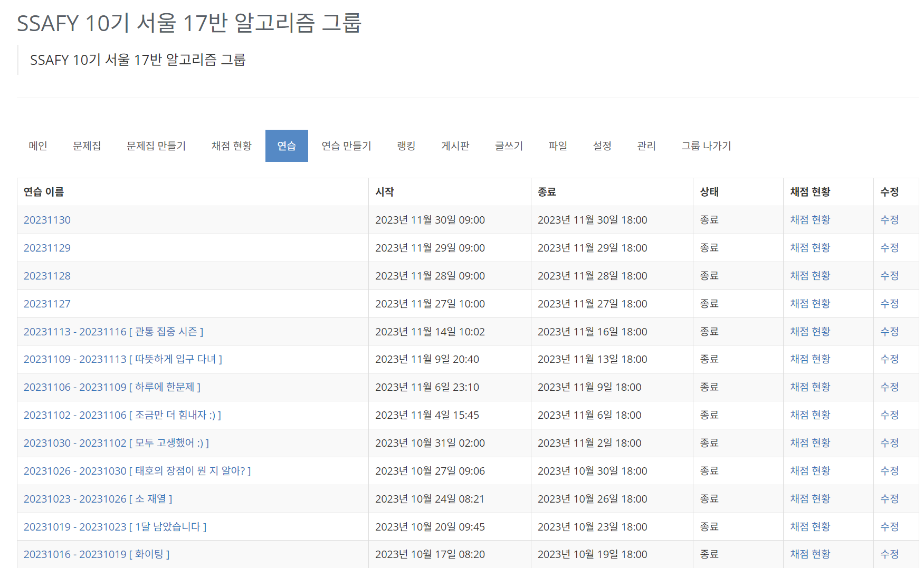Image resolution: width=924 pixels, height=568 pixels.
Task: Open practice 20231127
Action: [47, 304]
